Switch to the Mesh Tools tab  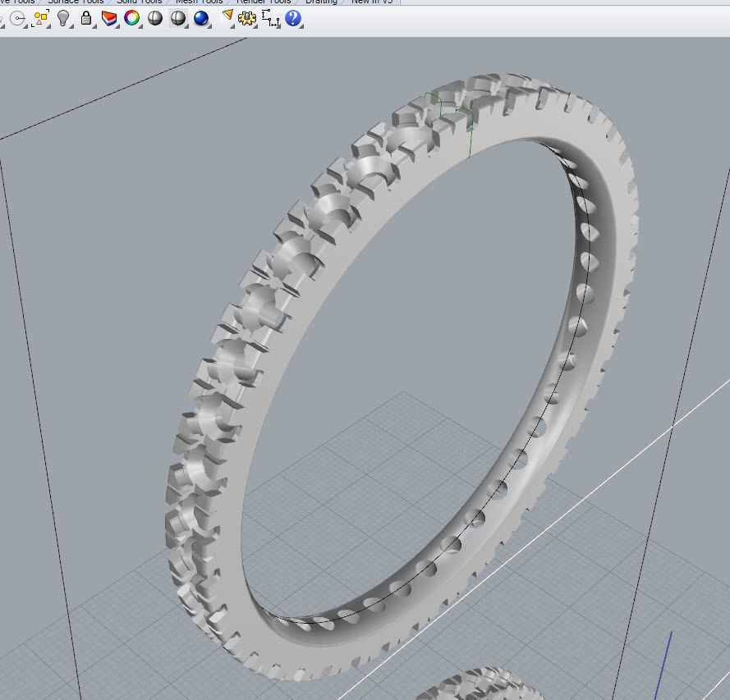[199, 2]
